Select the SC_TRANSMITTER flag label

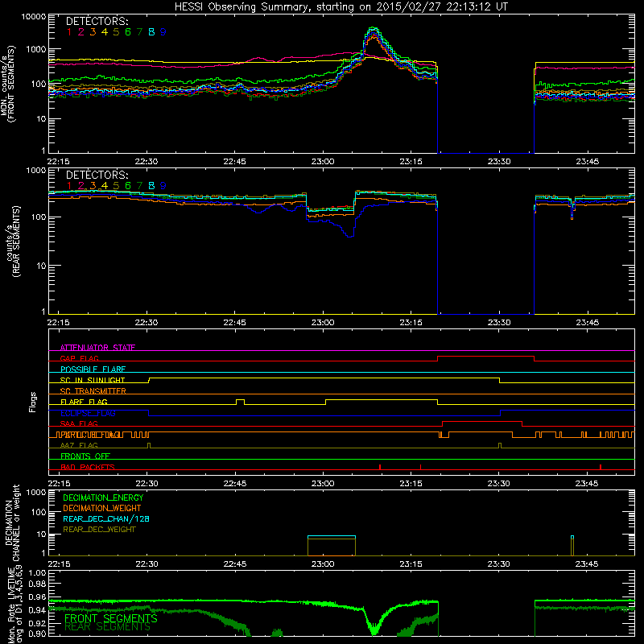point(93,390)
